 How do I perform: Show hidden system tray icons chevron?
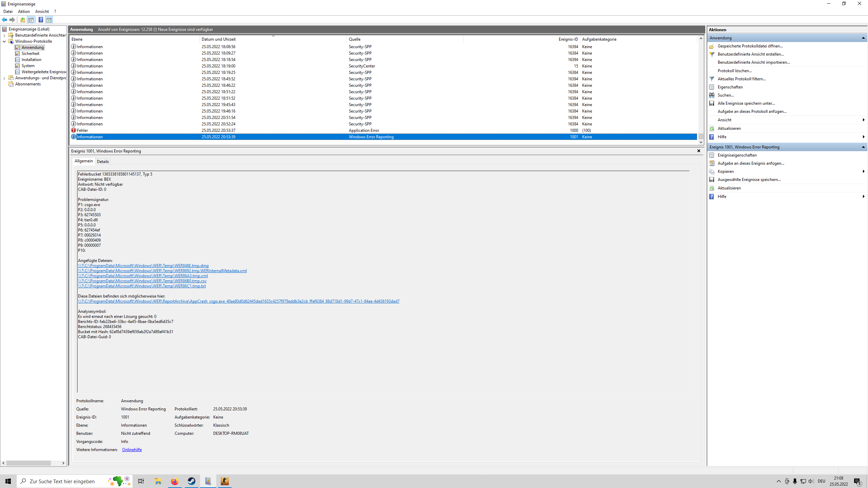pos(779,481)
